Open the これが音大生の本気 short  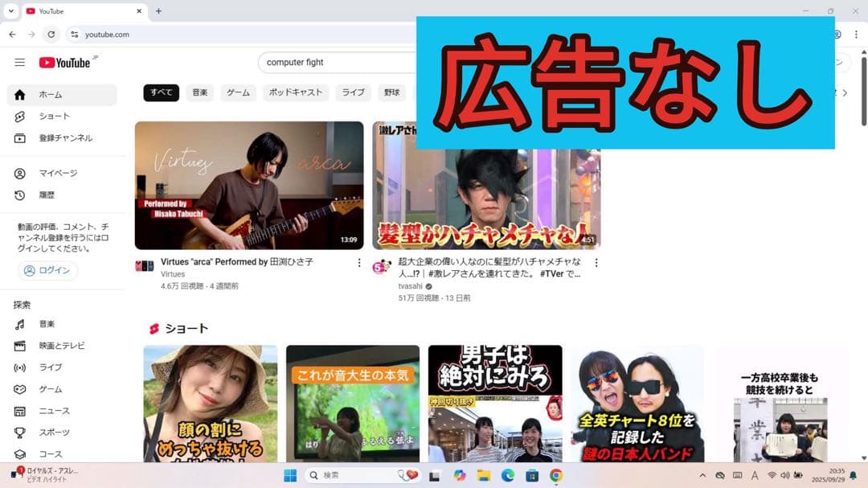click(353, 404)
